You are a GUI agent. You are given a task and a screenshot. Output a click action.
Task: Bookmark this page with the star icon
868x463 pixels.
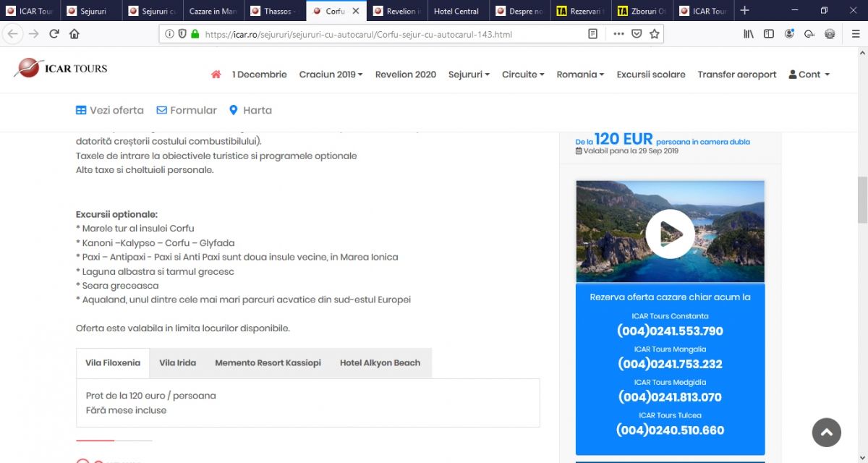[x=655, y=34]
